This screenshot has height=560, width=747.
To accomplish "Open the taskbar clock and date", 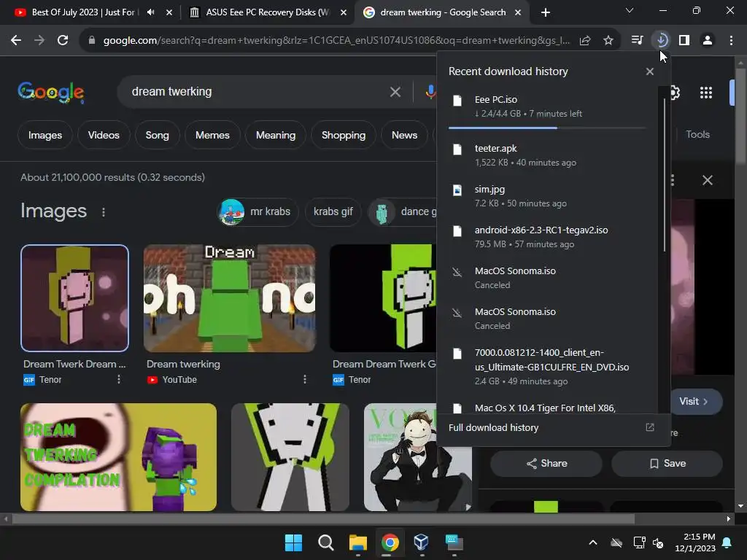I will coord(695,542).
